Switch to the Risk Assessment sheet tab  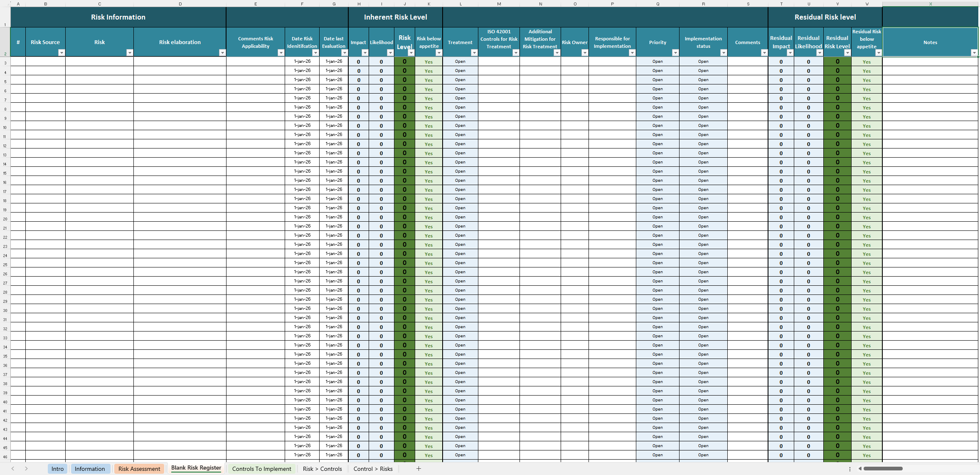139,469
